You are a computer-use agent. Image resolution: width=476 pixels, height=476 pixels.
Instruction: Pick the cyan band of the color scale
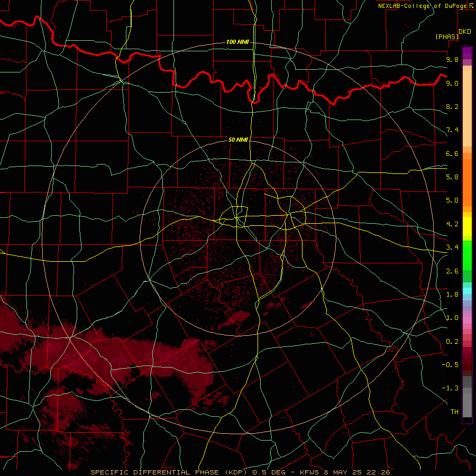(x=467, y=291)
